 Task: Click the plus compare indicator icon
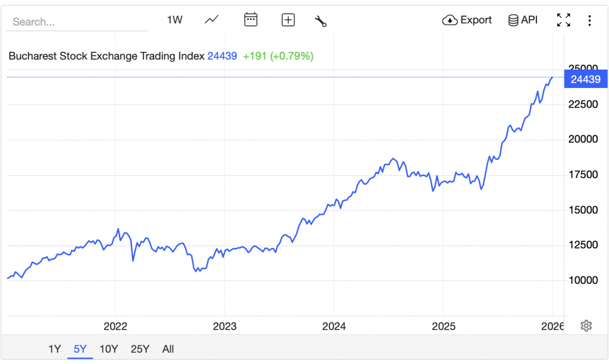click(x=288, y=20)
